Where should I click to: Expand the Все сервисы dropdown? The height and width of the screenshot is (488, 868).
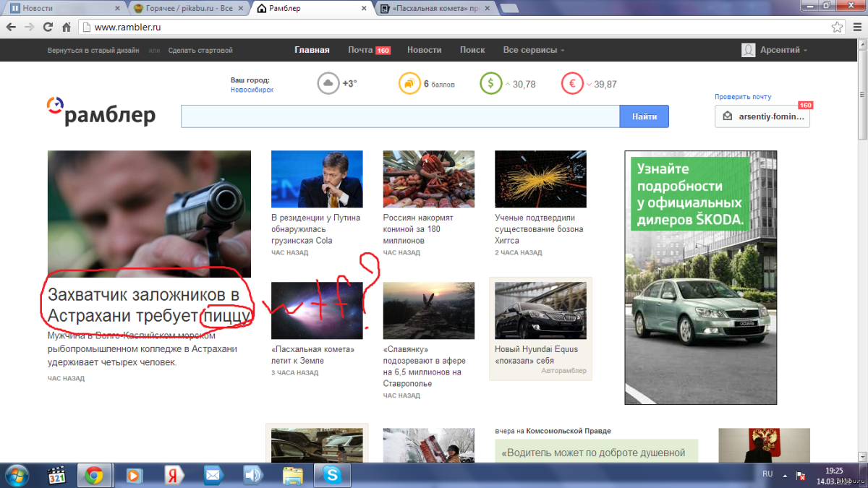click(x=534, y=50)
